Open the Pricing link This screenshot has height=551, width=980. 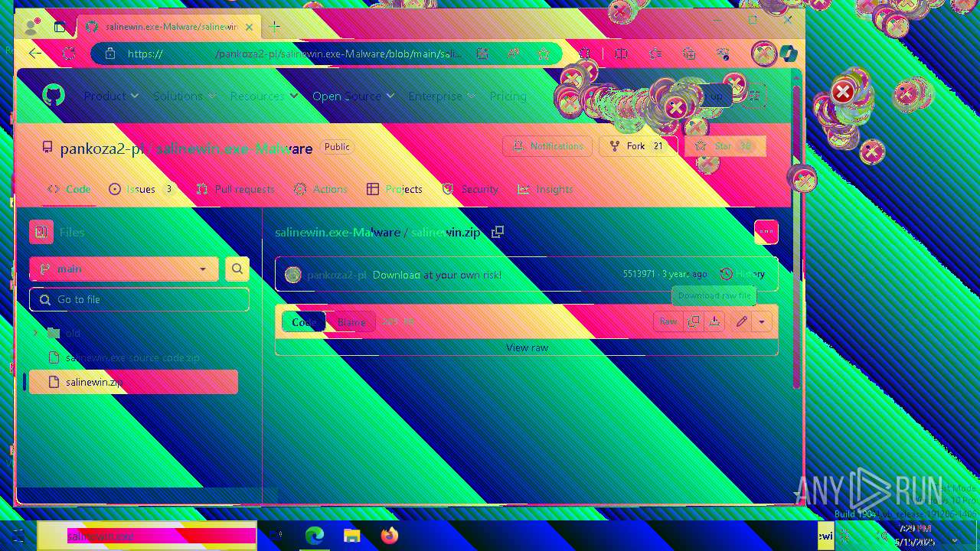(x=508, y=96)
